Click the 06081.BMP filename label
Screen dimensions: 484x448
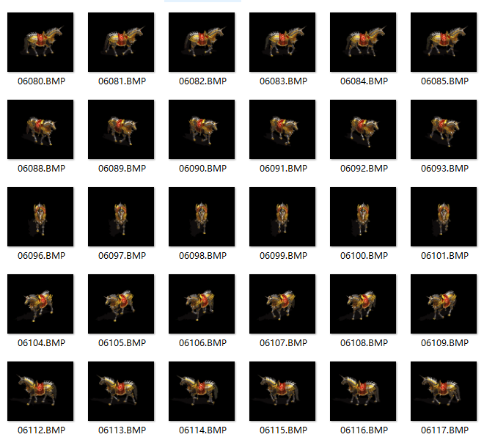(122, 81)
